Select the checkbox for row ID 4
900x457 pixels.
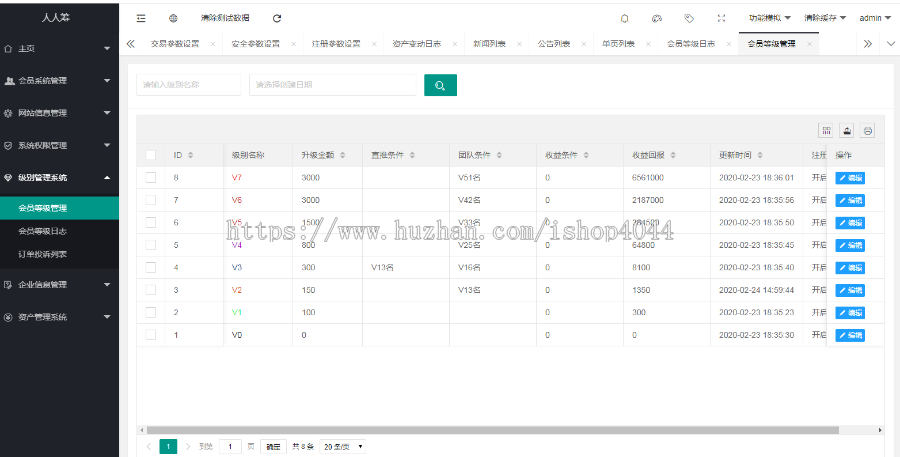point(151,267)
